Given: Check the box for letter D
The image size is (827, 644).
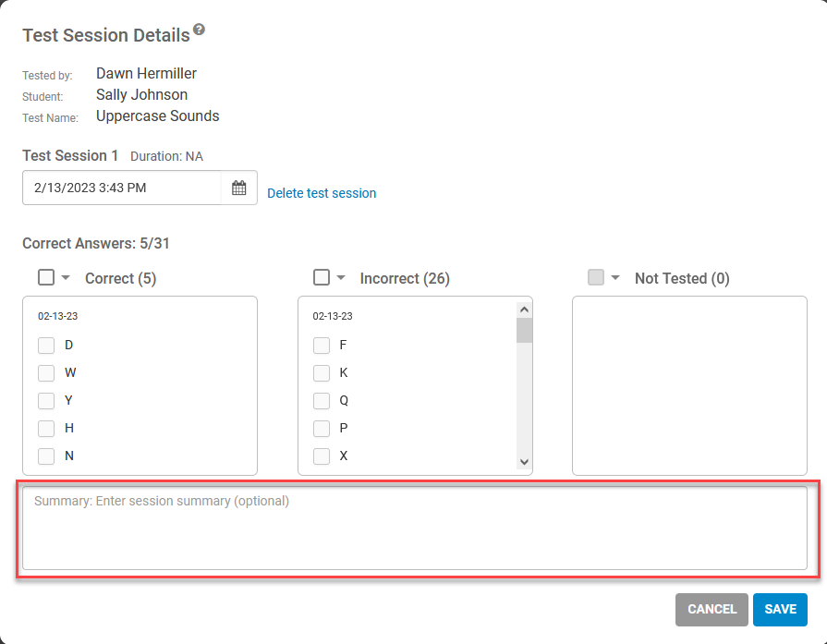Looking at the screenshot, I should tap(46, 346).
